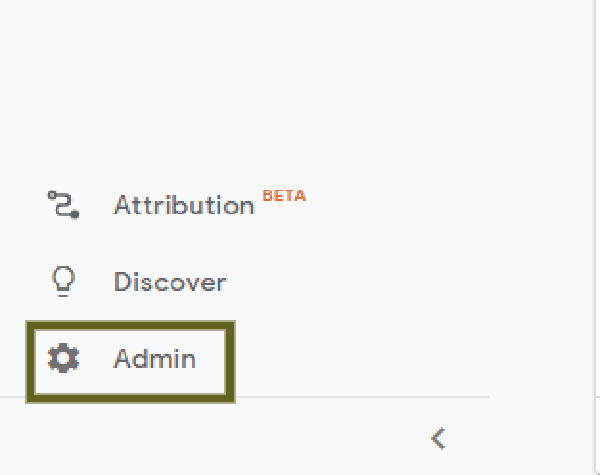Select the Discover text label

(x=170, y=282)
